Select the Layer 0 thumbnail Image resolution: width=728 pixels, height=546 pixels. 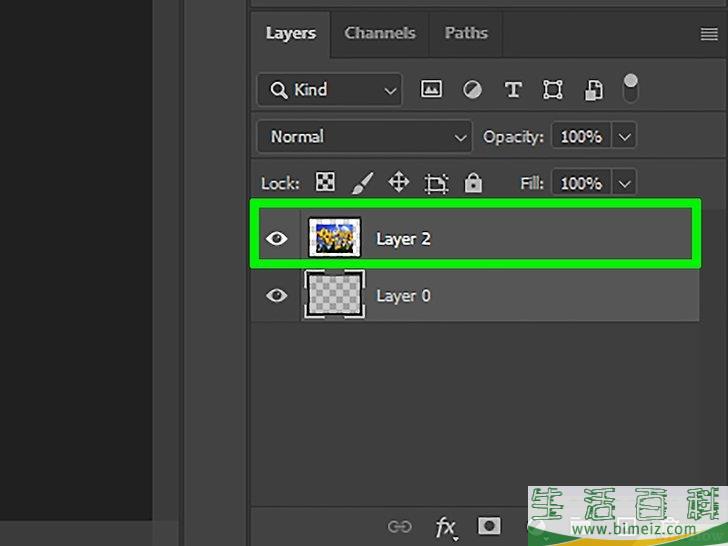pyautogui.click(x=334, y=295)
